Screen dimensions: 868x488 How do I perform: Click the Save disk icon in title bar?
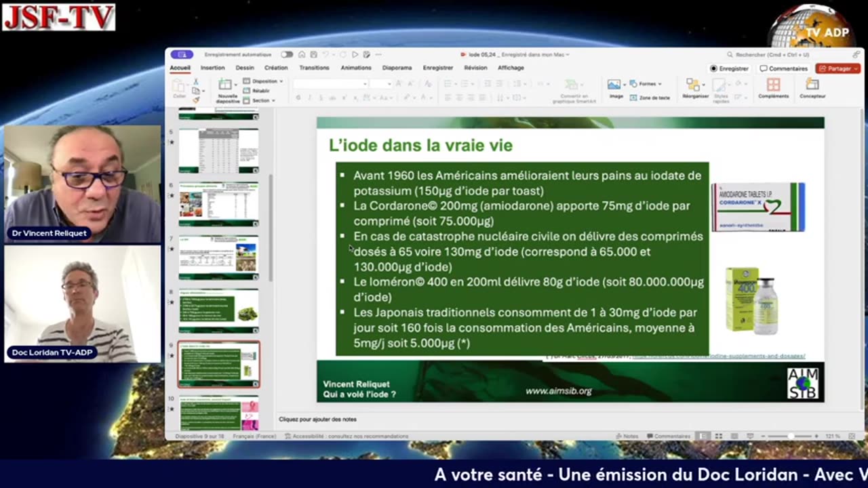tap(313, 54)
